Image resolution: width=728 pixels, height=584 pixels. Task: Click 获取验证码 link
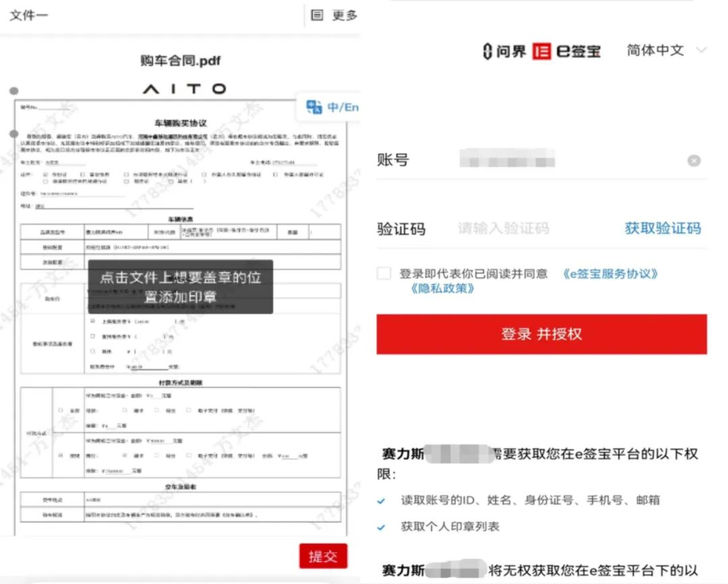point(662,228)
